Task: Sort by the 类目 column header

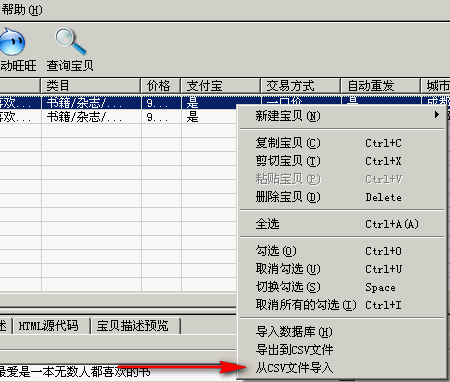Action: click(x=91, y=86)
